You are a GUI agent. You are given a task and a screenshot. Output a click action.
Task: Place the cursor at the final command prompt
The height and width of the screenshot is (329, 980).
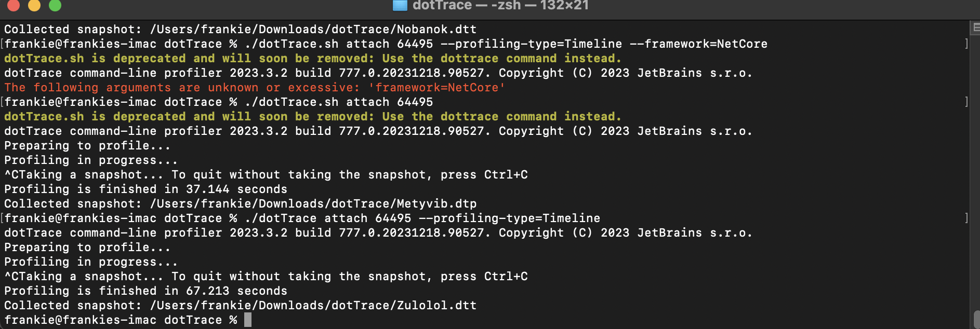248,320
